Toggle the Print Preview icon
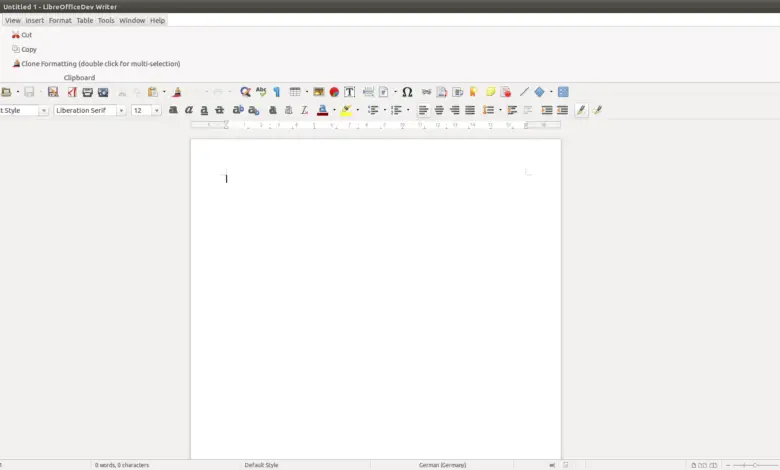 [x=103, y=92]
